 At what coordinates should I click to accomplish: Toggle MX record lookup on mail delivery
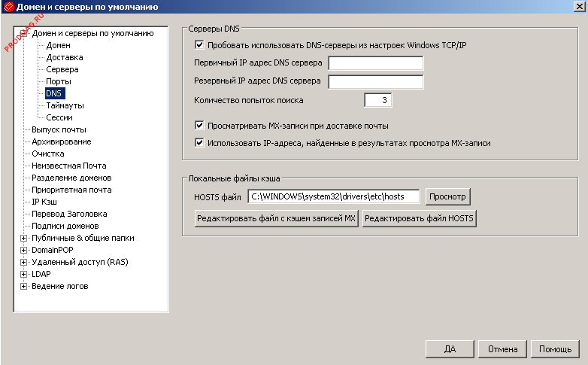point(199,126)
